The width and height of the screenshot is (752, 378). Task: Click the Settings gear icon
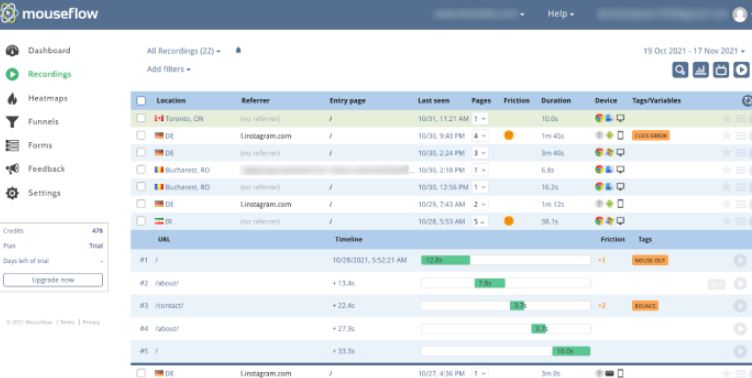(x=12, y=193)
